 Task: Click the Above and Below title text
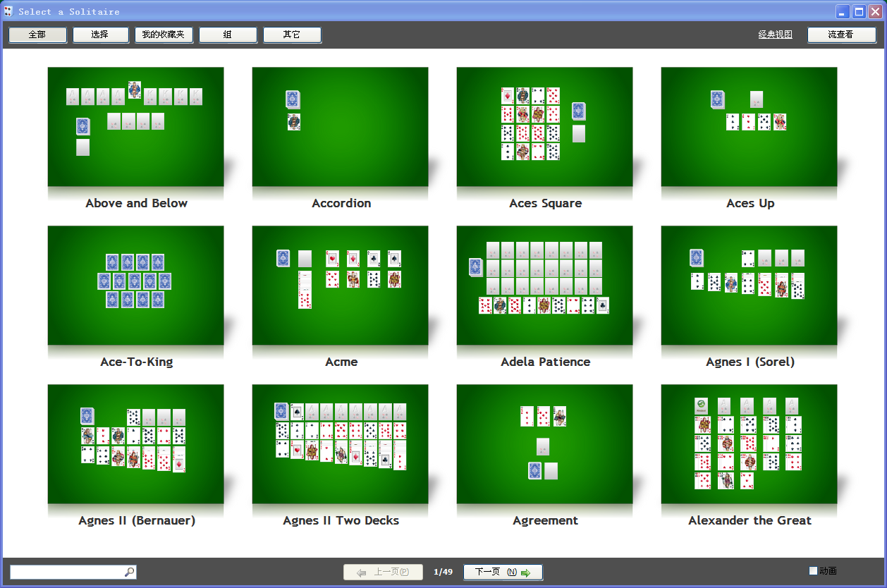pyautogui.click(x=136, y=203)
